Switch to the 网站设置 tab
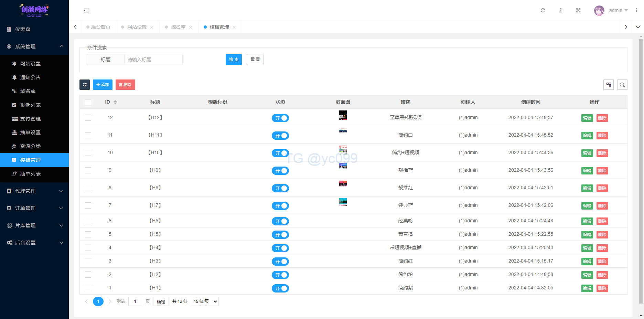The width and height of the screenshot is (644, 319). click(137, 27)
